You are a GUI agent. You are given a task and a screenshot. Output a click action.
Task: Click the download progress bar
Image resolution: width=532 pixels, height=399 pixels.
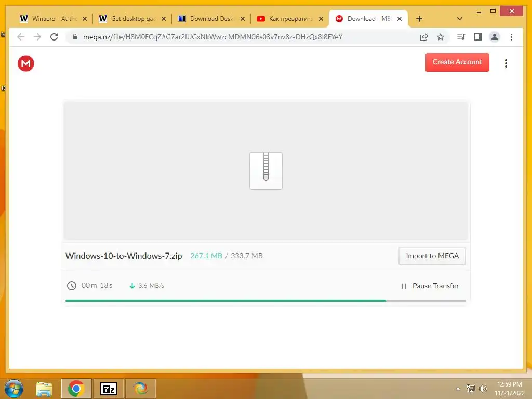tap(265, 301)
